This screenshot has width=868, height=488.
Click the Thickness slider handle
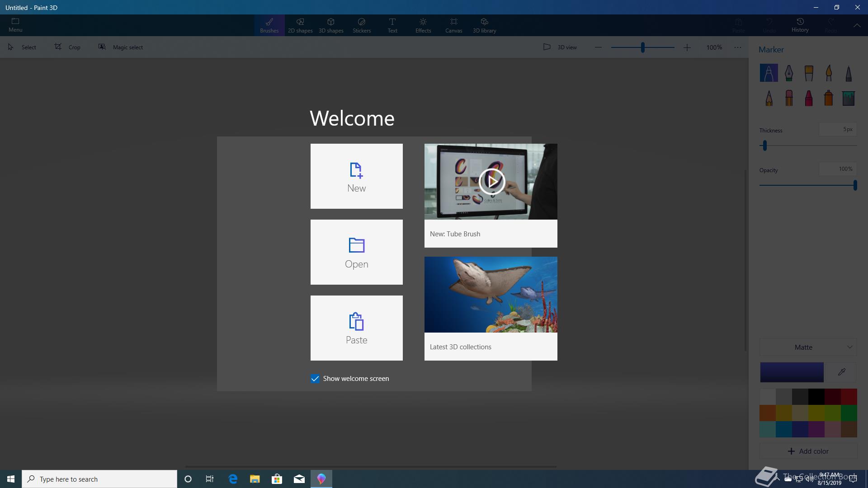point(764,145)
